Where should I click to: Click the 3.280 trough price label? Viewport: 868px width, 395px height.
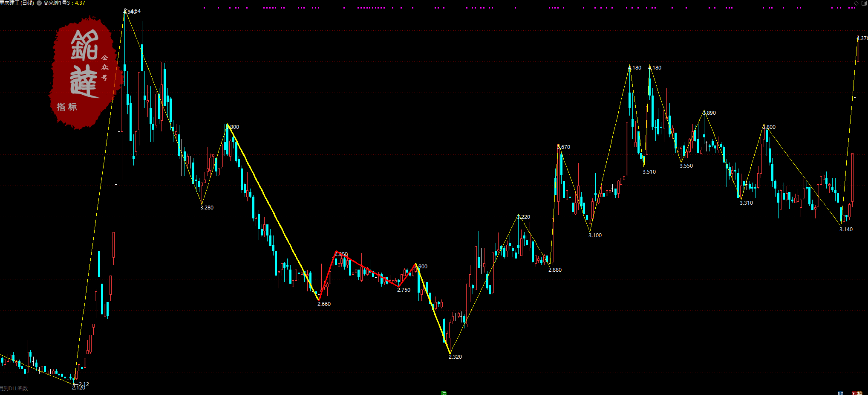(207, 208)
